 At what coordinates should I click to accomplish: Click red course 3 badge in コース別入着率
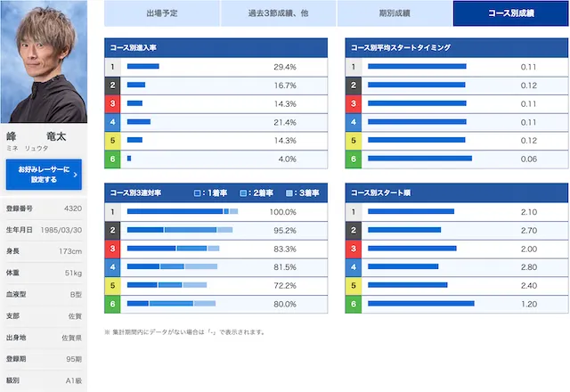click(x=112, y=103)
